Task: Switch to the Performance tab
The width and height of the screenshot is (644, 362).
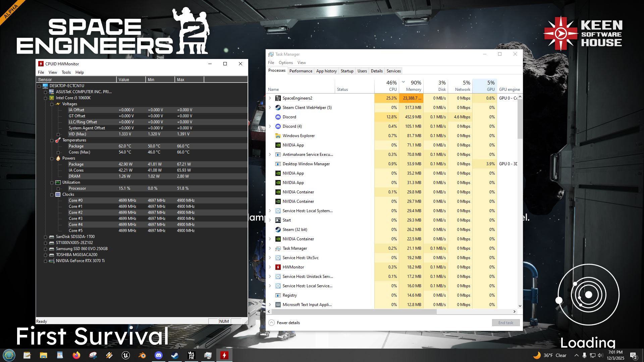Action: coord(301,71)
